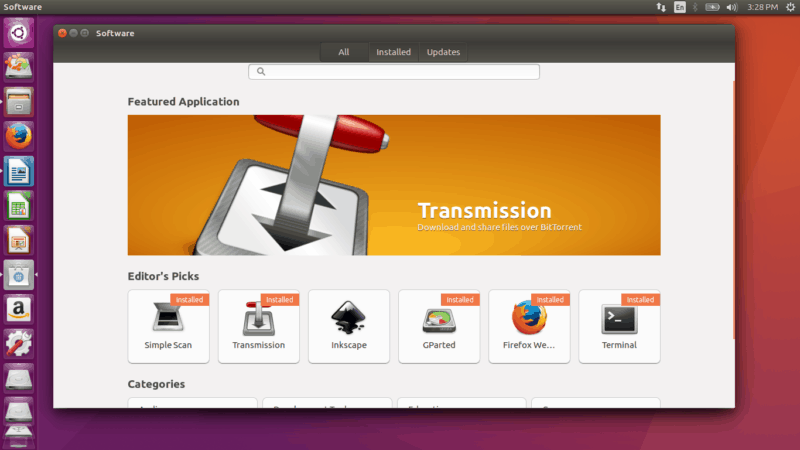Click the first disk drive dock icon

(x=18, y=379)
